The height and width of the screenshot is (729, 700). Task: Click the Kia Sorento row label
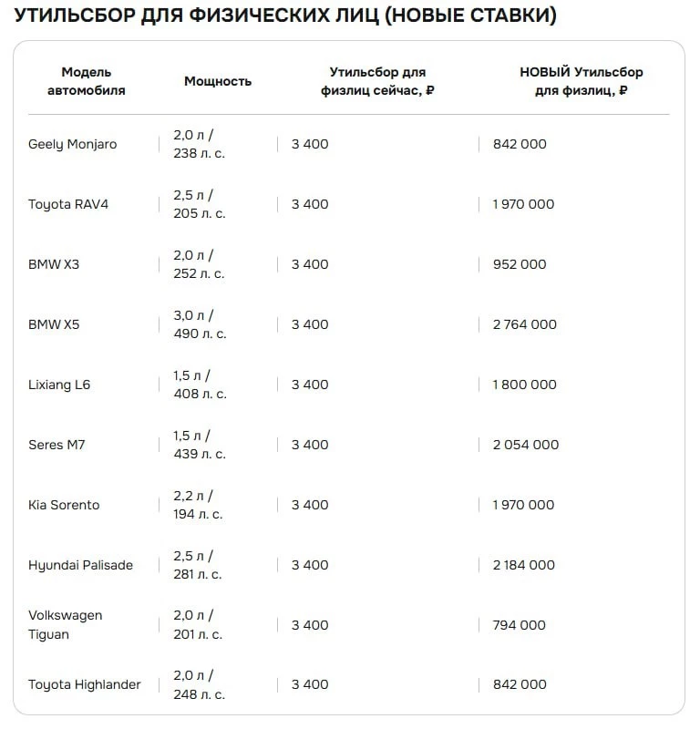[64, 505]
